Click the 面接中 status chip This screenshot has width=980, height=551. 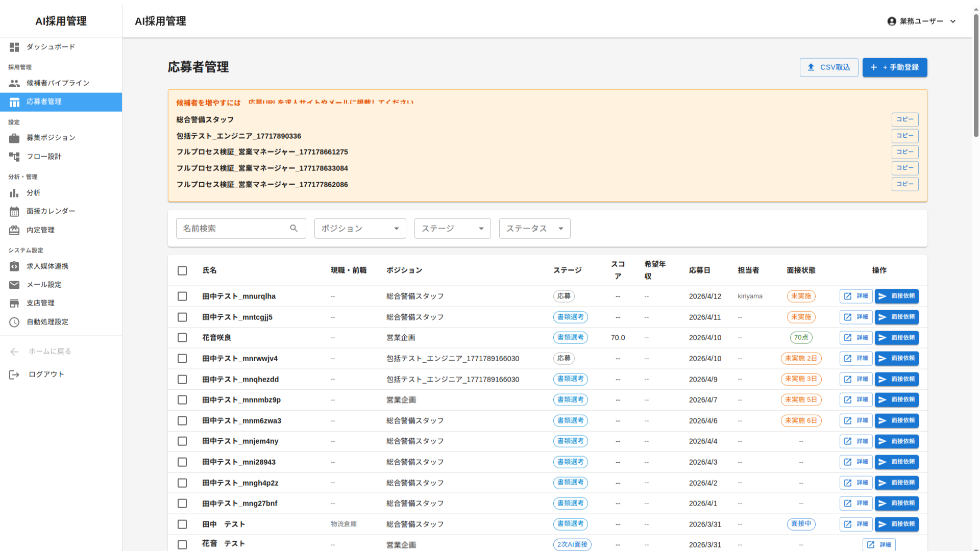point(801,524)
